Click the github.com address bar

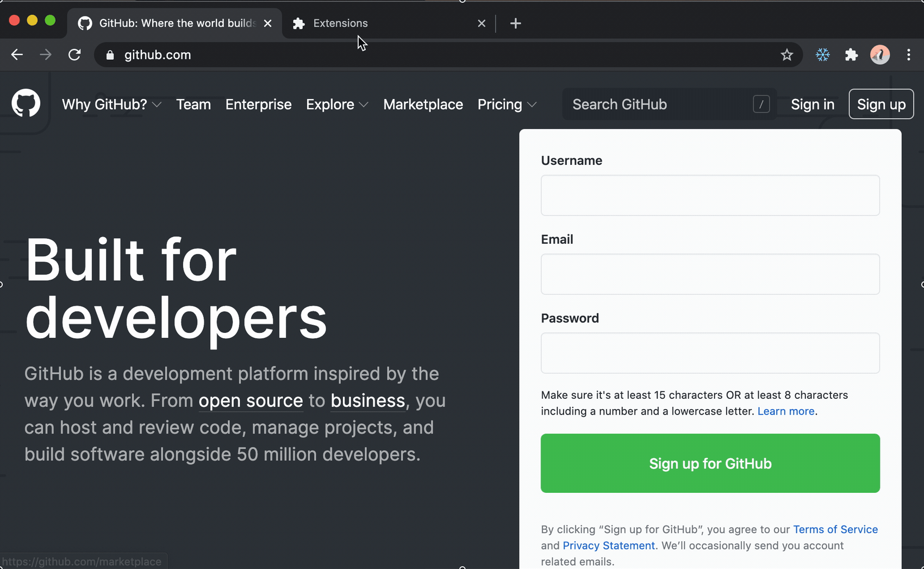tap(448, 55)
